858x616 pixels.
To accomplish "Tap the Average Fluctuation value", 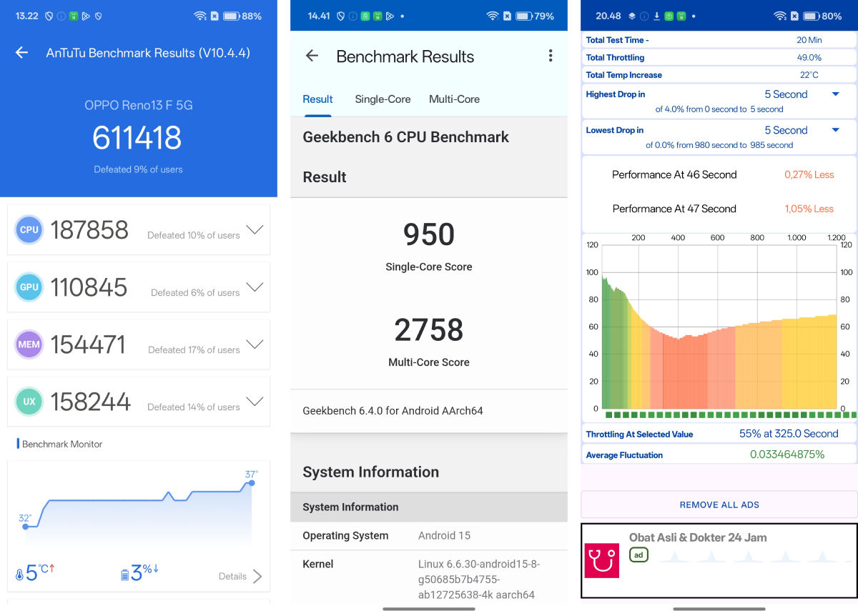I will (786, 454).
